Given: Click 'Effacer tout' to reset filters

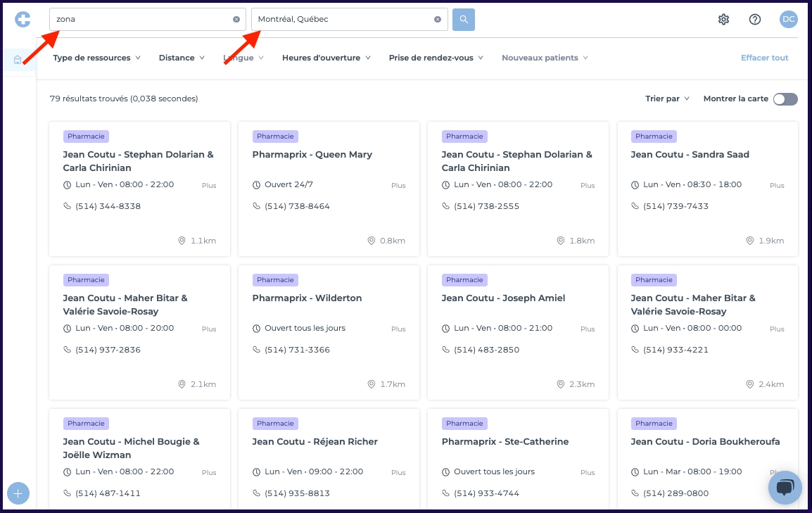Looking at the screenshot, I should pyautogui.click(x=764, y=58).
